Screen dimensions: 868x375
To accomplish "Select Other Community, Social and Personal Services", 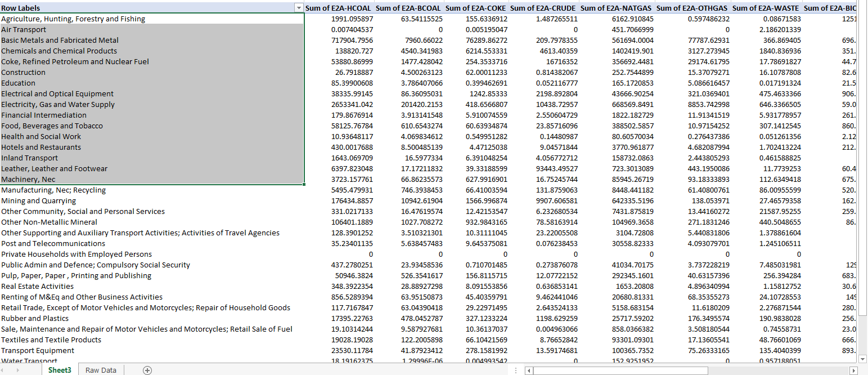I will (83, 212).
